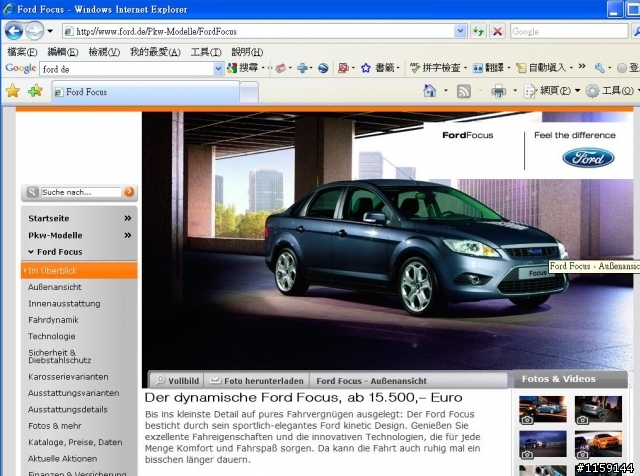Open the 檢視(V) menu
Image resolution: width=640 pixels, height=476 pixels.
pos(104,52)
